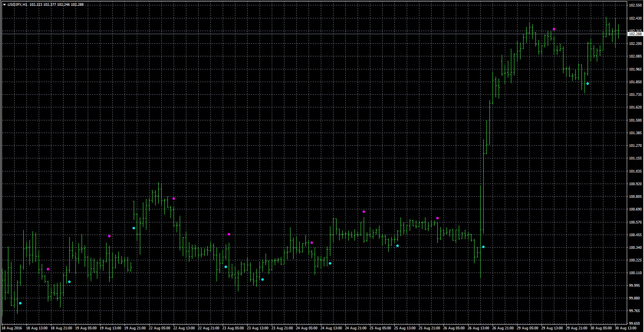Click the magenta dot above the 22 Aug 13:00 label
Image resolution: width=644 pixels, height=332 pixels.
point(174,199)
